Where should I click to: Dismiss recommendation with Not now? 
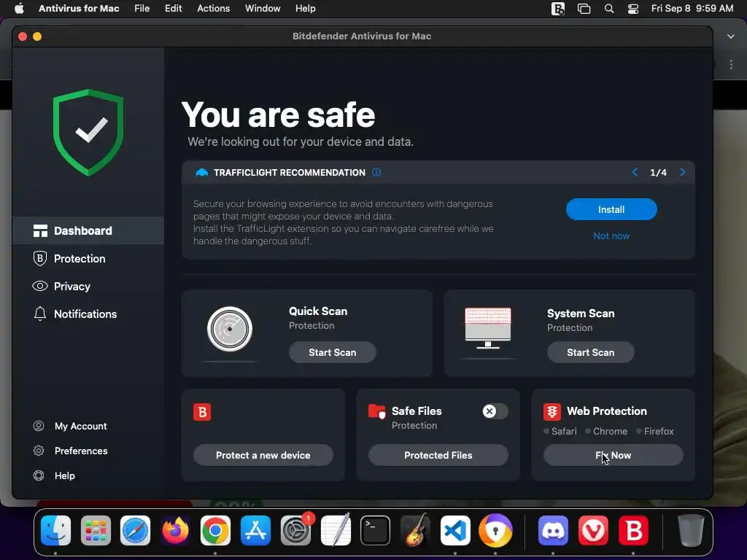tap(611, 236)
